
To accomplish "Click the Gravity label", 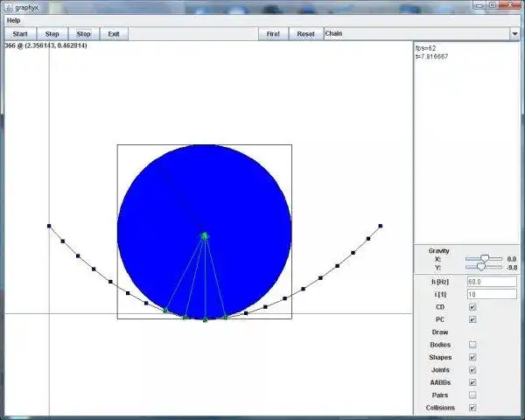I will [x=438, y=251].
